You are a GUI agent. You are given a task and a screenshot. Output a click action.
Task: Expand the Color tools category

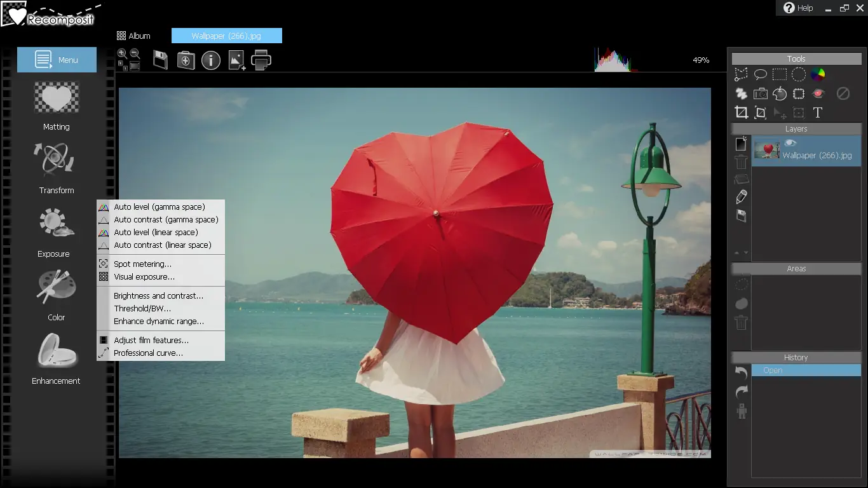(x=57, y=295)
